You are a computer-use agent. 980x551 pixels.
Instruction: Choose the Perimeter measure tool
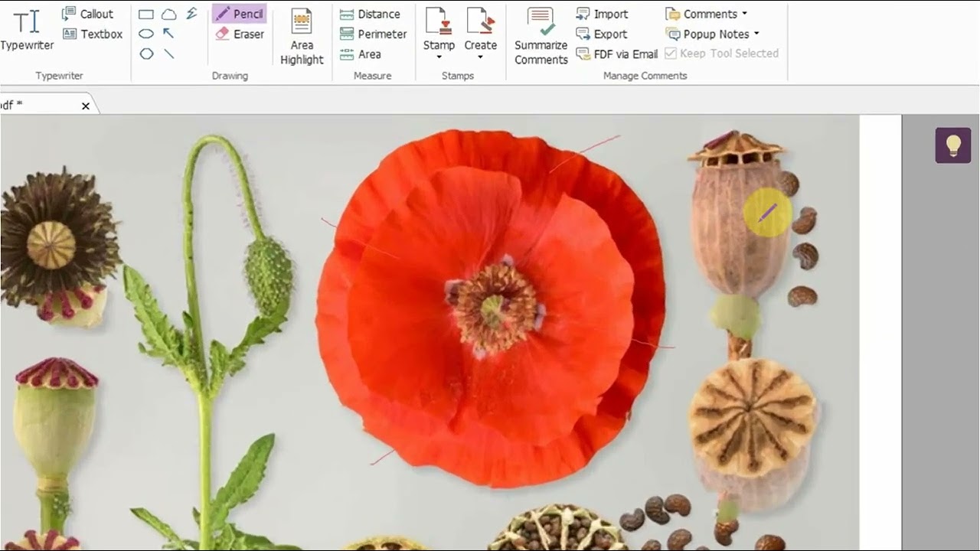372,34
